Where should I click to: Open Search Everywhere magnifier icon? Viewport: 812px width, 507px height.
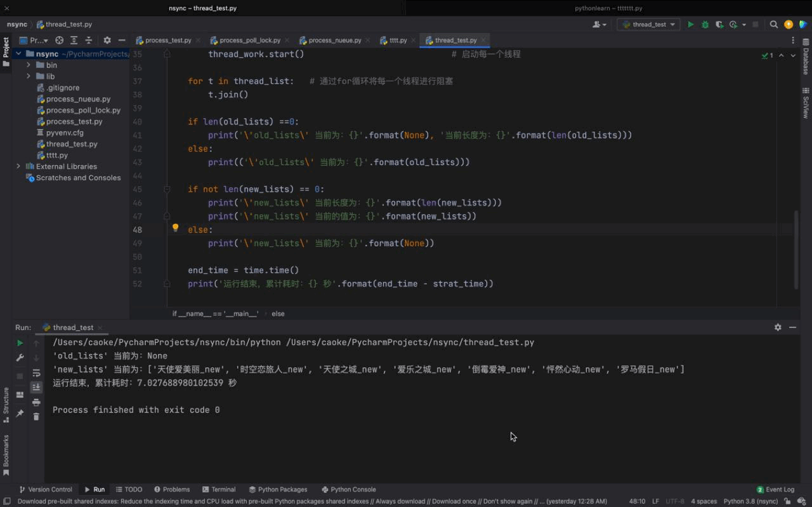(x=774, y=25)
